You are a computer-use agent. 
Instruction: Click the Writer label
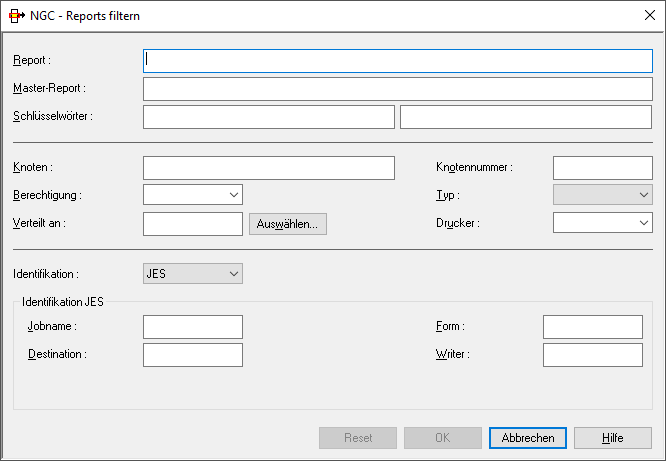coord(453,354)
